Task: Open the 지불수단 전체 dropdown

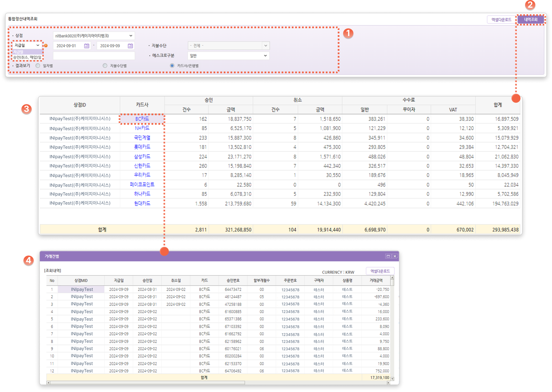Action: 229,46
